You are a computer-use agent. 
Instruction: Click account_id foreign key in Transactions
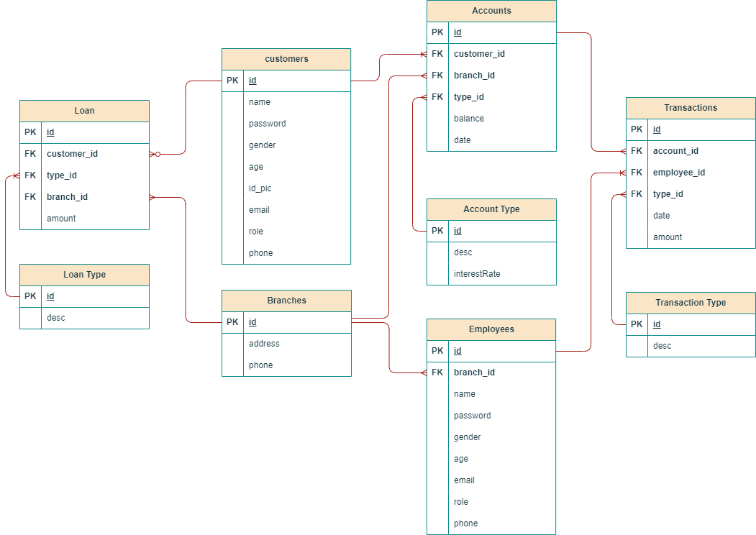(x=675, y=151)
